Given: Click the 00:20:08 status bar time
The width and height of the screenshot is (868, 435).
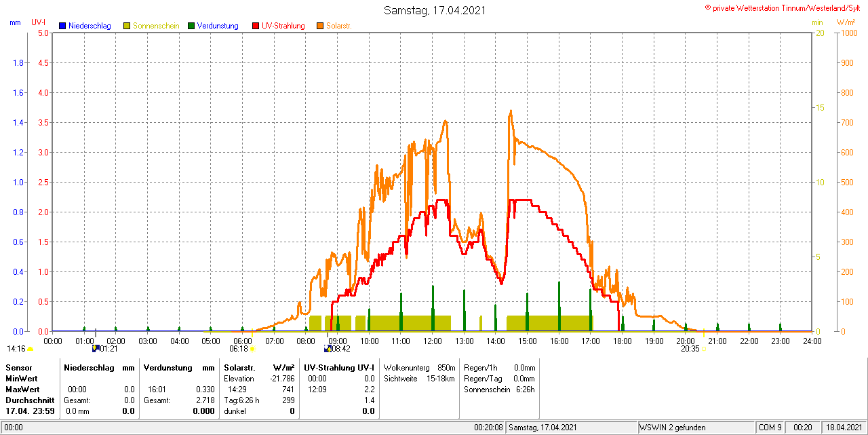Looking at the screenshot, I should 488,428.
